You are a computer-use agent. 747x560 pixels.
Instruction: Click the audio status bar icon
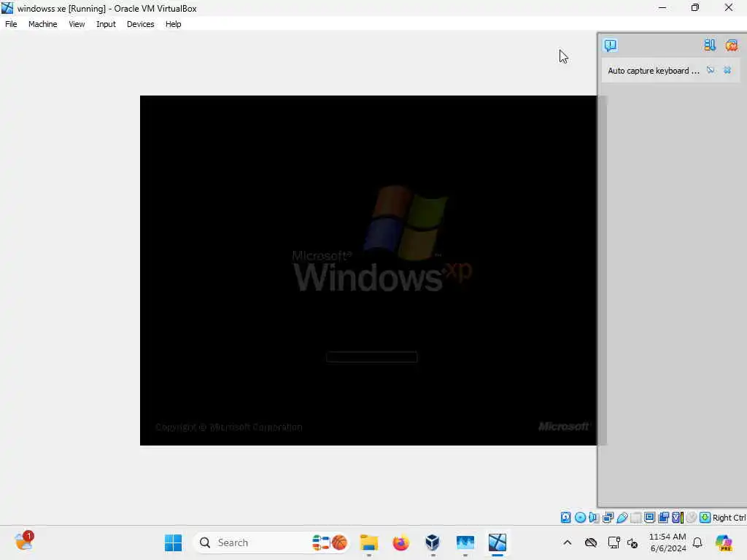point(594,518)
